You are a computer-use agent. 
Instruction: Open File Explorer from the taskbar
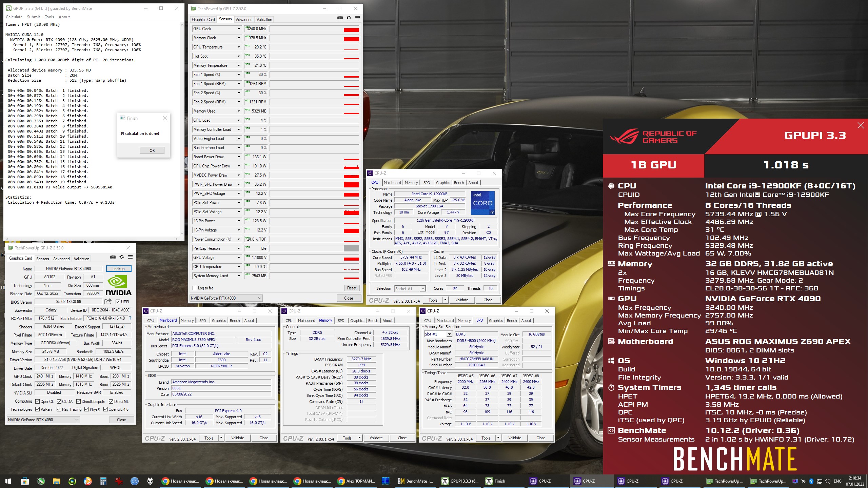pos(56,481)
